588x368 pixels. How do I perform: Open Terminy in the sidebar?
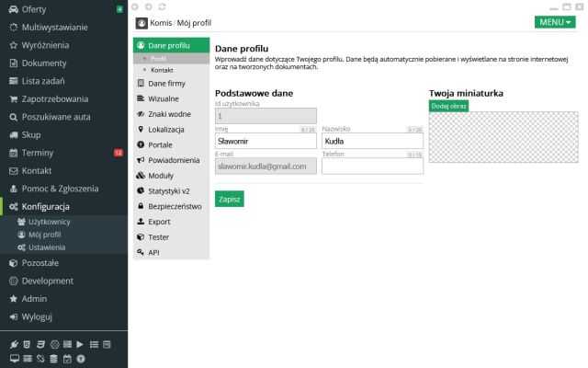tap(38, 152)
